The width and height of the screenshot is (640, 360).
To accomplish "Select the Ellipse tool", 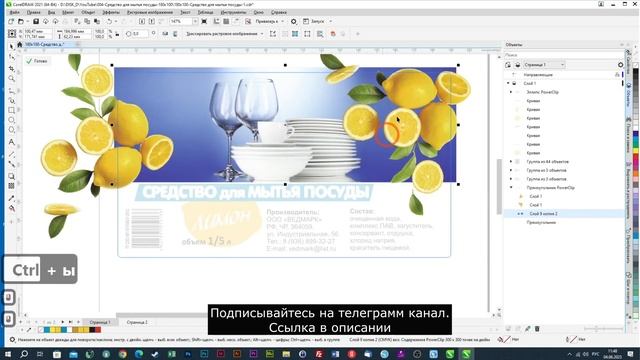I will pos(11,120).
